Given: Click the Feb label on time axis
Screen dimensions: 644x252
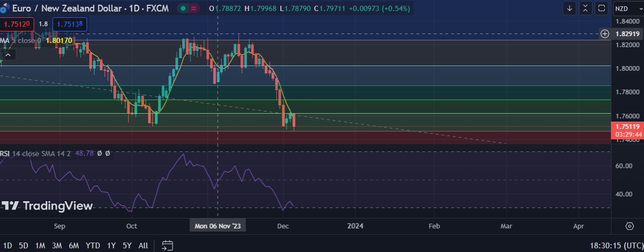Looking at the screenshot, I should pyautogui.click(x=434, y=226).
